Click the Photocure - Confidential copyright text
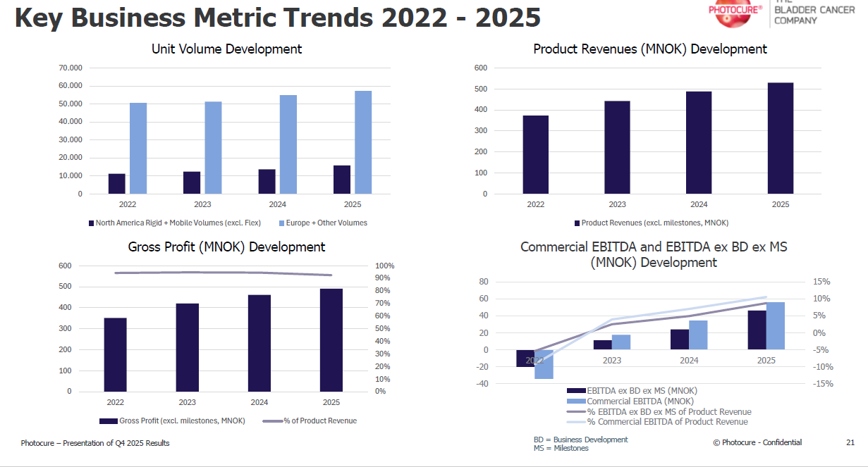Screen dimensions: 868x467 pyautogui.click(x=757, y=442)
